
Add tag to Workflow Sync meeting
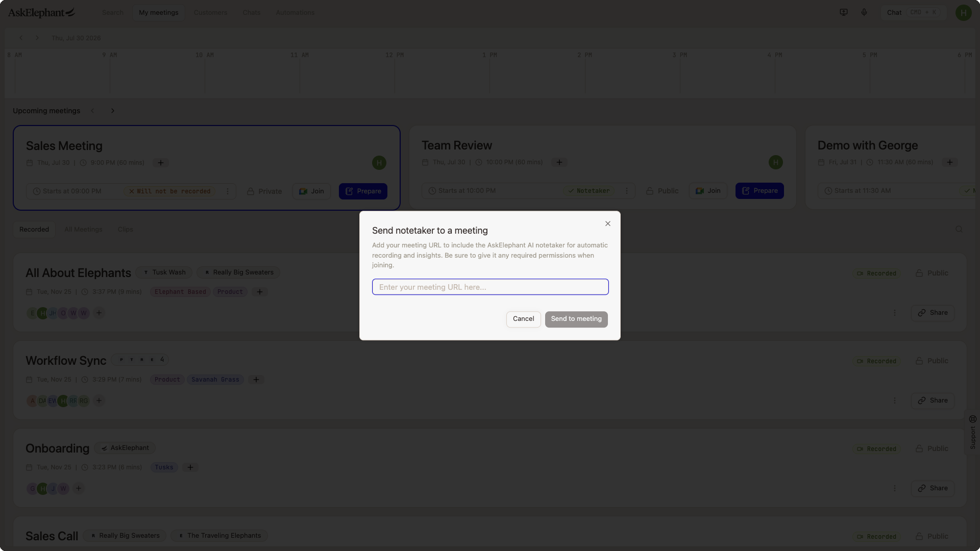click(256, 380)
